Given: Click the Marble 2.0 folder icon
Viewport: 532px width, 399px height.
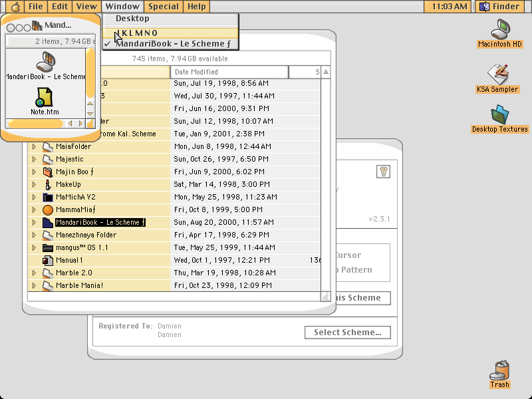Looking at the screenshot, I should 48,273.
